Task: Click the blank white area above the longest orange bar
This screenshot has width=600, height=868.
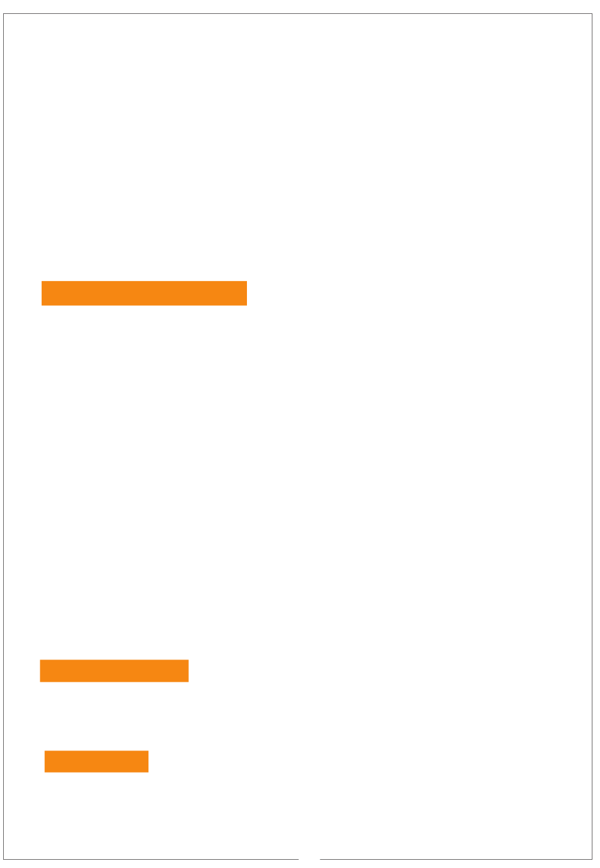Action: point(297,147)
